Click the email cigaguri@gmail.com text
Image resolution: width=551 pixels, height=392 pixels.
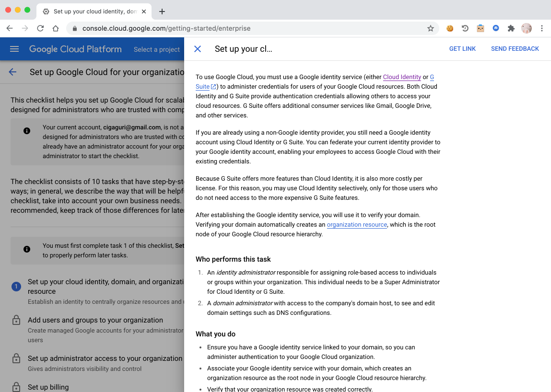pyautogui.click(x=132, y=127)
